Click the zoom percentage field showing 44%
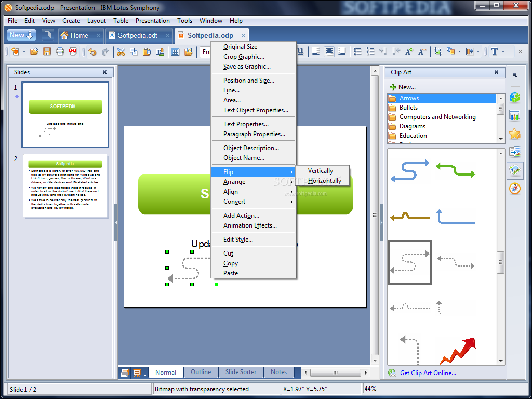 [376, 389]
